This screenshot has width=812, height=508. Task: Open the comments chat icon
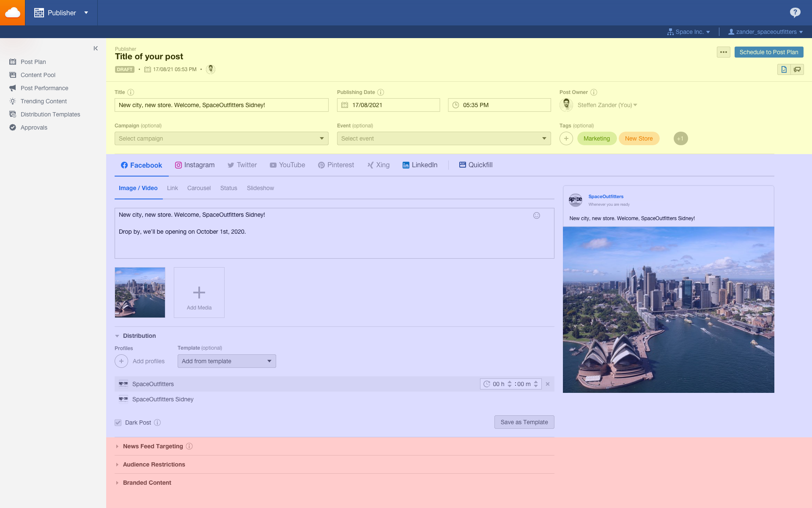click(x=797, y=69)
